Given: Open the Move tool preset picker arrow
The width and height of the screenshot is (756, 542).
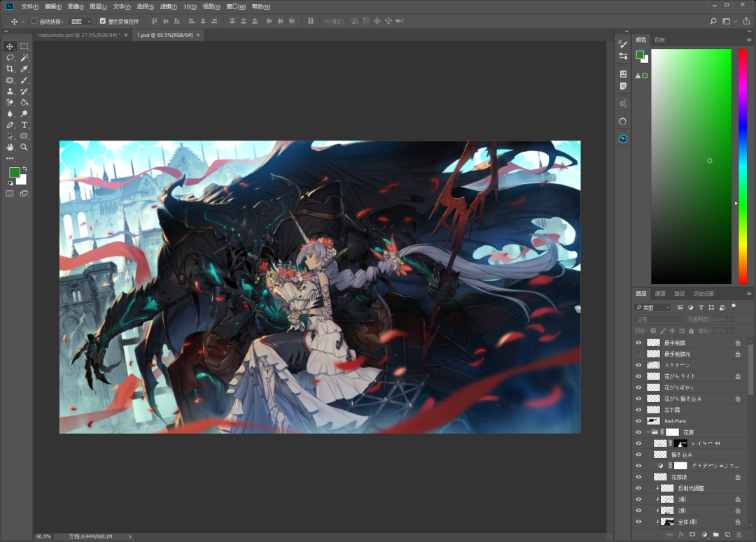Looking at the screenshot, I should point(22,22).
